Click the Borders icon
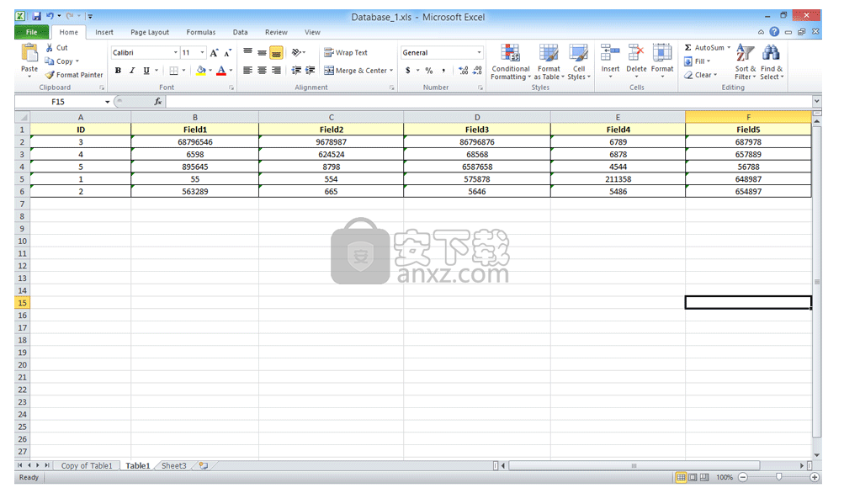844x504 pixels. 173,71
